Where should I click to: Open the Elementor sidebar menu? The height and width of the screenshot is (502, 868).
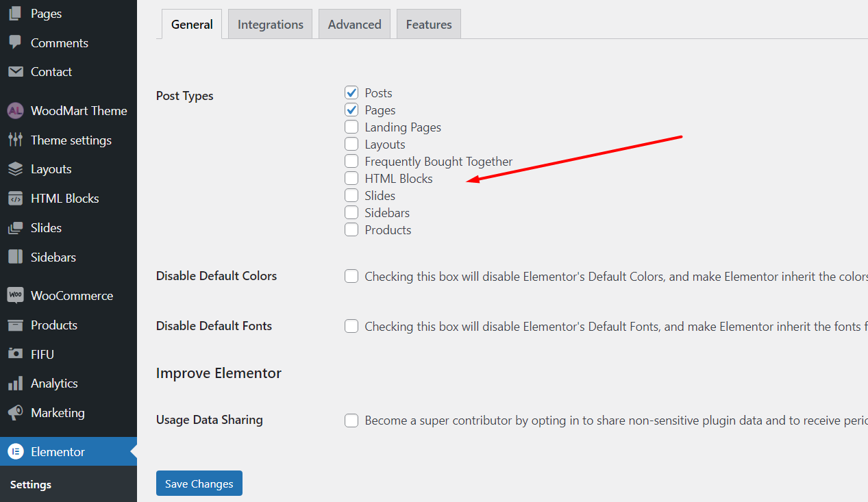click(x=69, y=451)
